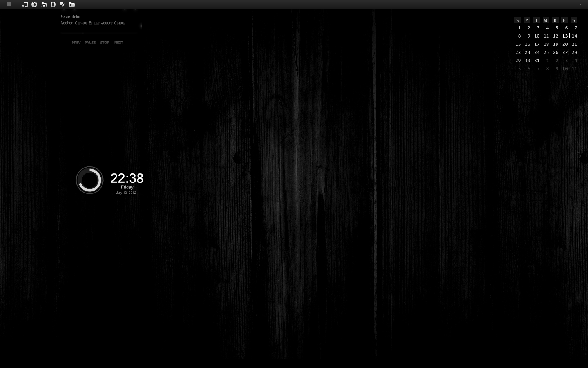Open the start menu grid icon
The height and width of the screenshot is (368, 588).
tap(9, 4)
